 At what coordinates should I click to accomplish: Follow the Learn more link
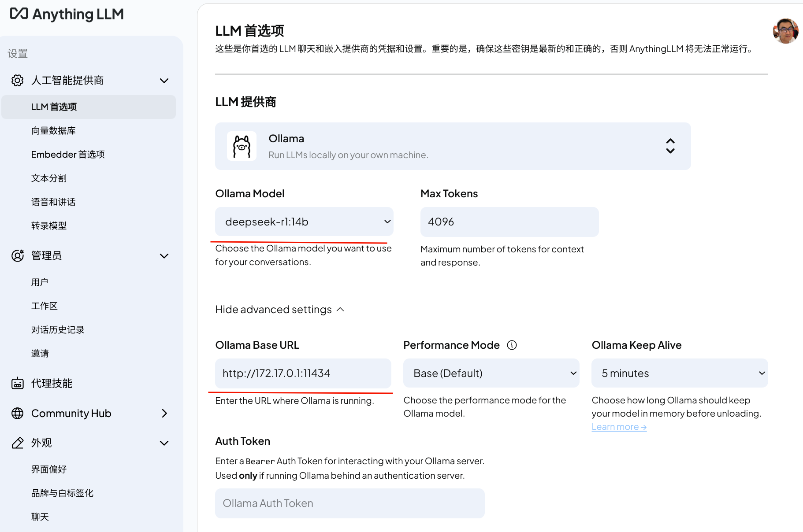pos(619,427)
